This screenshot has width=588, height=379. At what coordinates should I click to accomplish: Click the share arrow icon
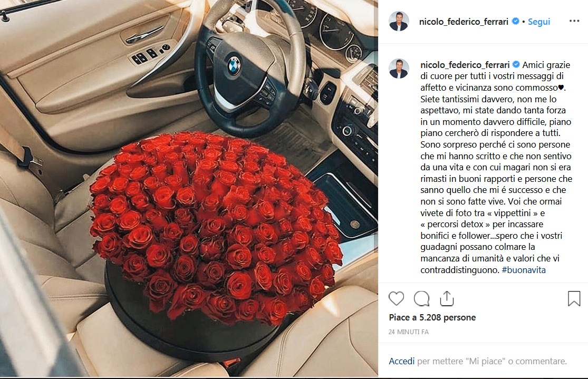447,298
